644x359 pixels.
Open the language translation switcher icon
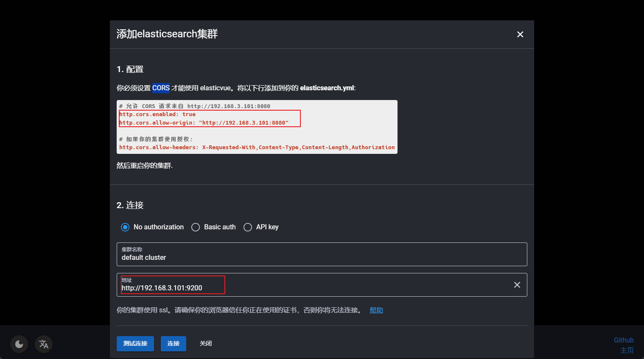pos(44,344)
